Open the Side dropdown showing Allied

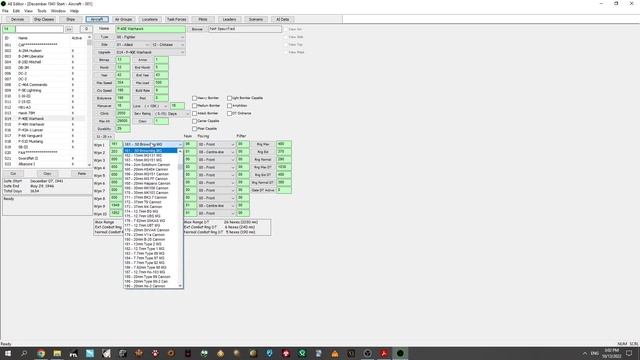(132, 45)
